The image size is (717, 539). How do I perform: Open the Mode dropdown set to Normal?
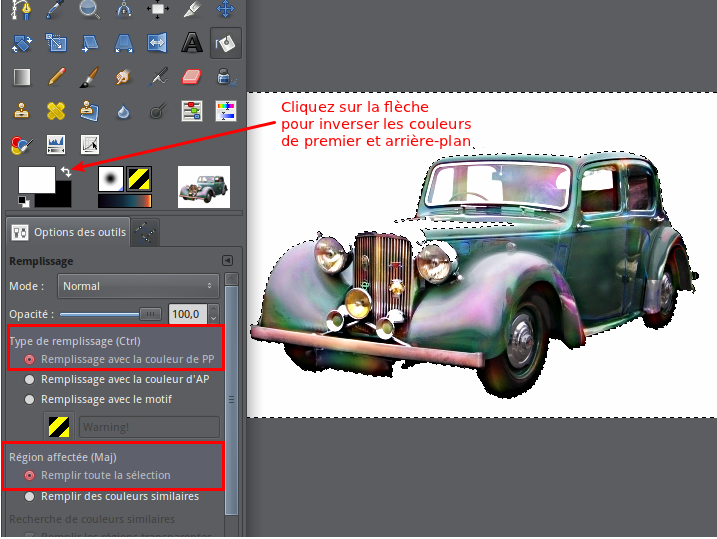pyautogui.click(x=139, y=286)
